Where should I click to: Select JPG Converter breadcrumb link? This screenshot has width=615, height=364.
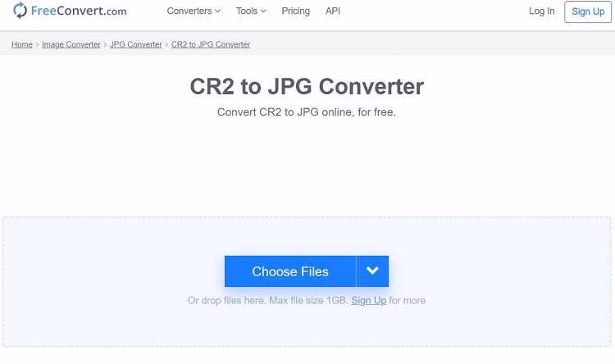click(x=136, y=44)
